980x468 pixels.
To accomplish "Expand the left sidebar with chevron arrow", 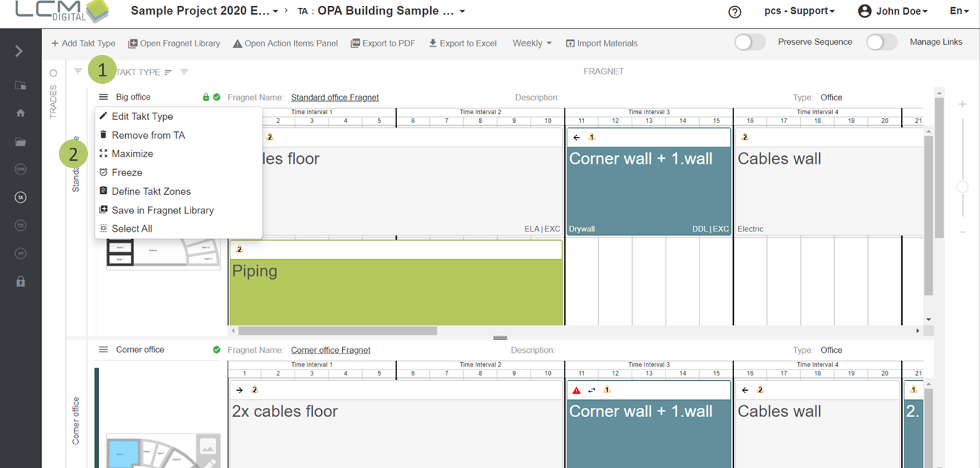I will [x=19, y=51].
